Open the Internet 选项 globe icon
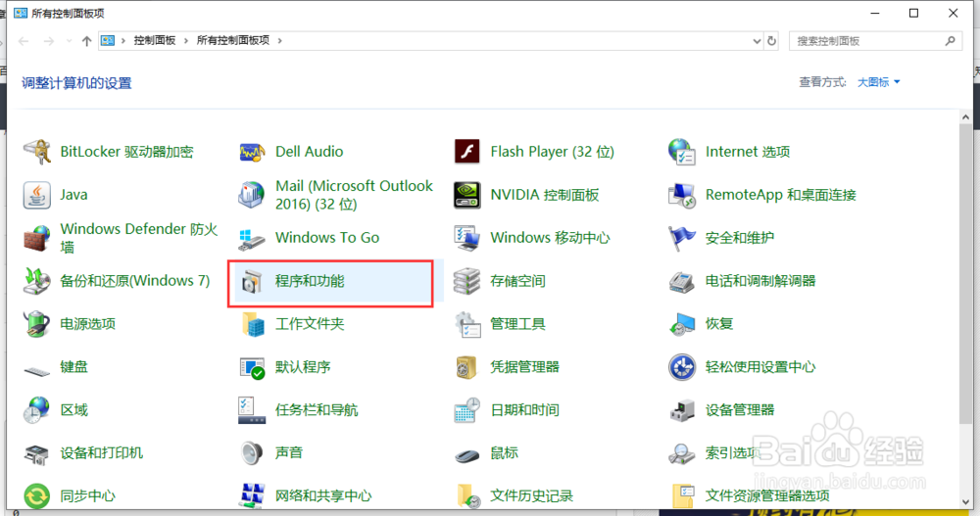Image resolution: width=980 pixels, height=516 pixels. [x=682, y=152]
